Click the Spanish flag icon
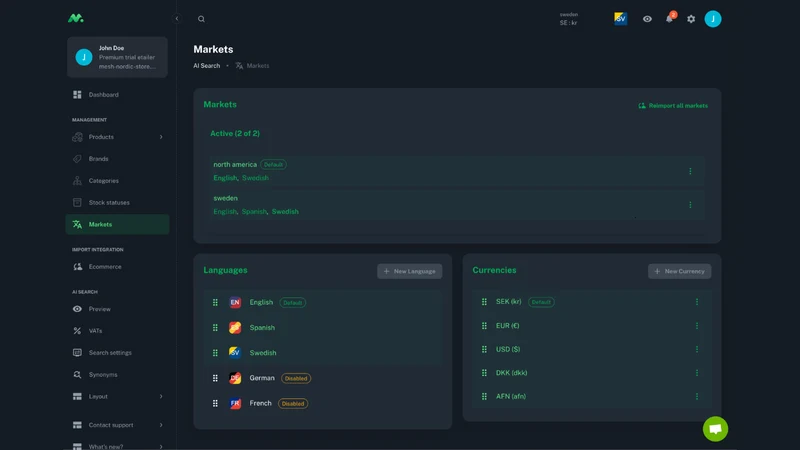 tap(235, 328)
